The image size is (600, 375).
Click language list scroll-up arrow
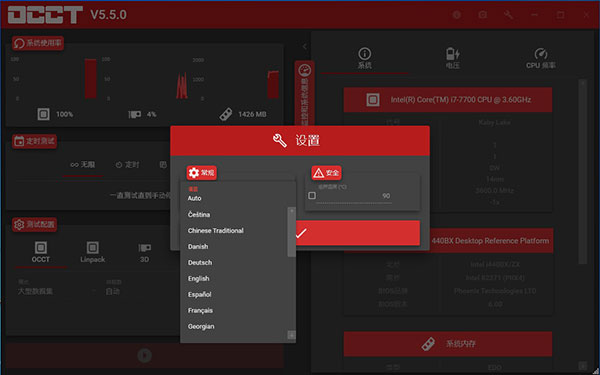click(292, 210)
